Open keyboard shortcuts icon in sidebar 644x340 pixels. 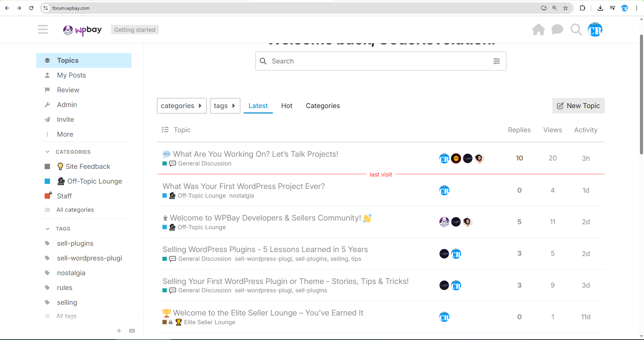pyautogui.click(x=132, y=331)
